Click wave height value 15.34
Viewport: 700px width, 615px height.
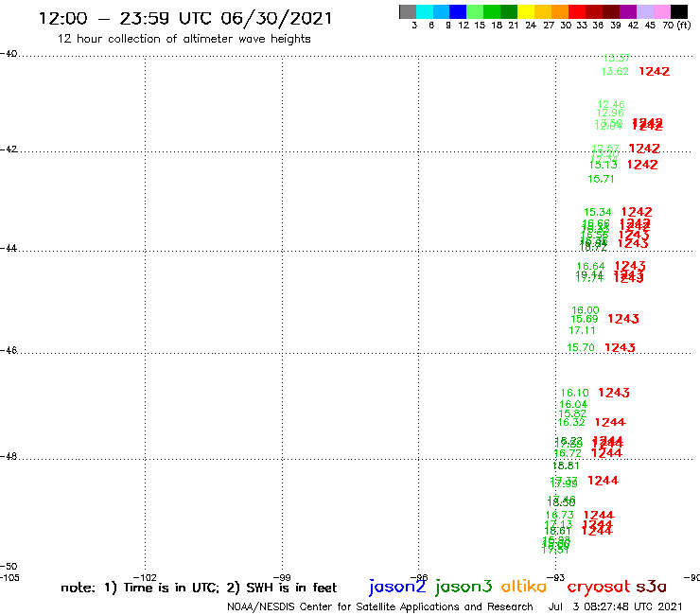(x=597, y=212)
